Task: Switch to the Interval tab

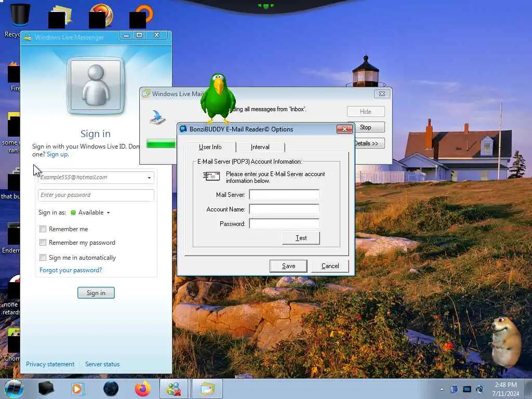Action: [260, 147]
